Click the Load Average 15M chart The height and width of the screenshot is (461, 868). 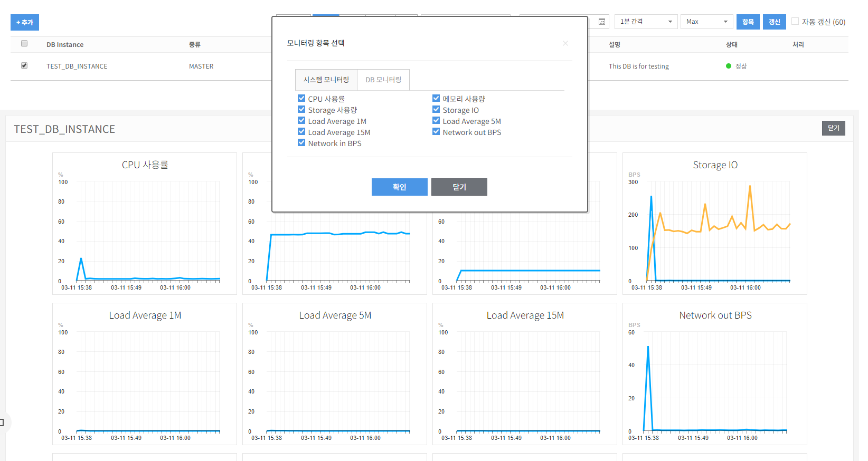(525, 374)
